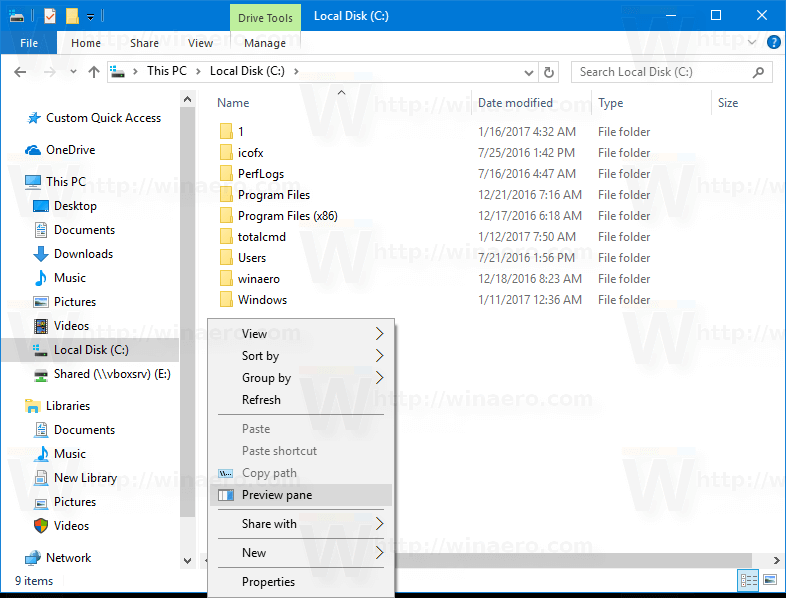Switch to the Home ribbon tab
This screenshot has width=786, height=598.
coord(86,43)
